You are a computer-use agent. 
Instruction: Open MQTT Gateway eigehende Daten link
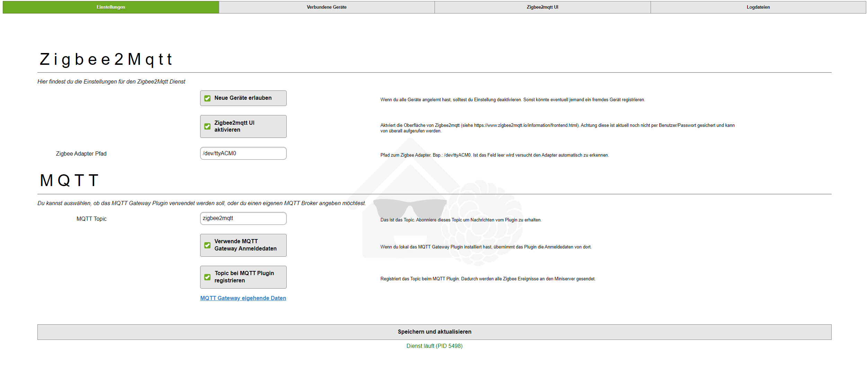[x=243, y=298]
